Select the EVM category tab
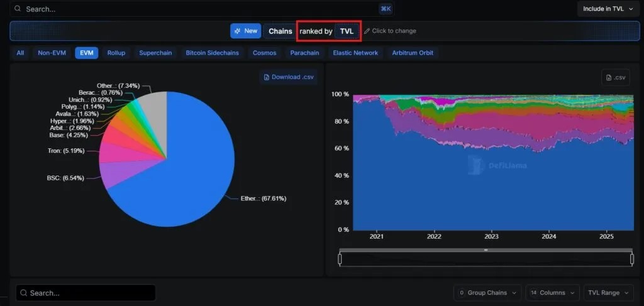 [x=87, y=53]
